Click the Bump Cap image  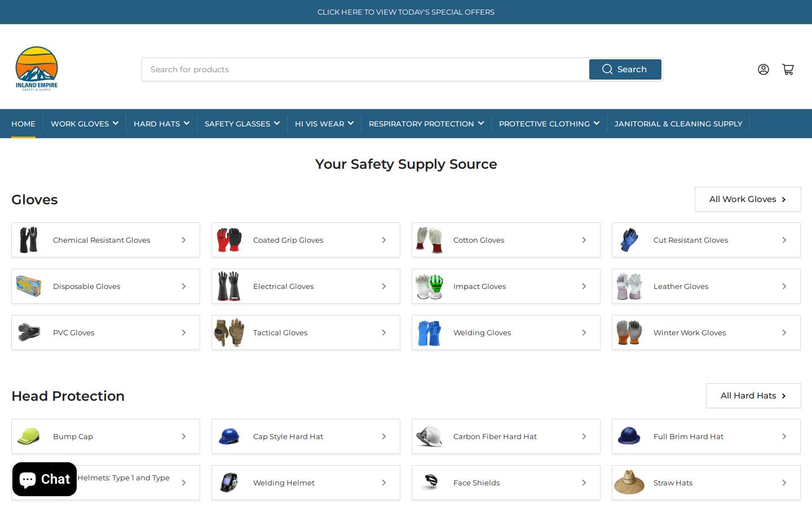(x=29, y=436)
